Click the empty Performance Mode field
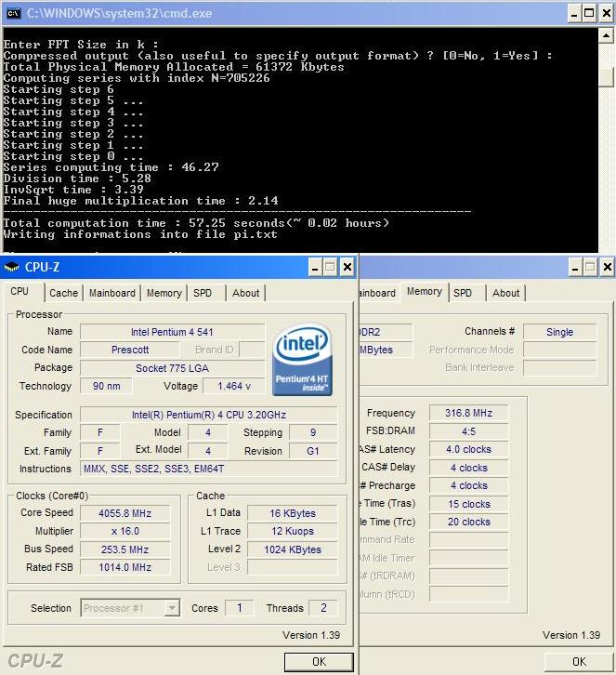 tap(559, 350)
